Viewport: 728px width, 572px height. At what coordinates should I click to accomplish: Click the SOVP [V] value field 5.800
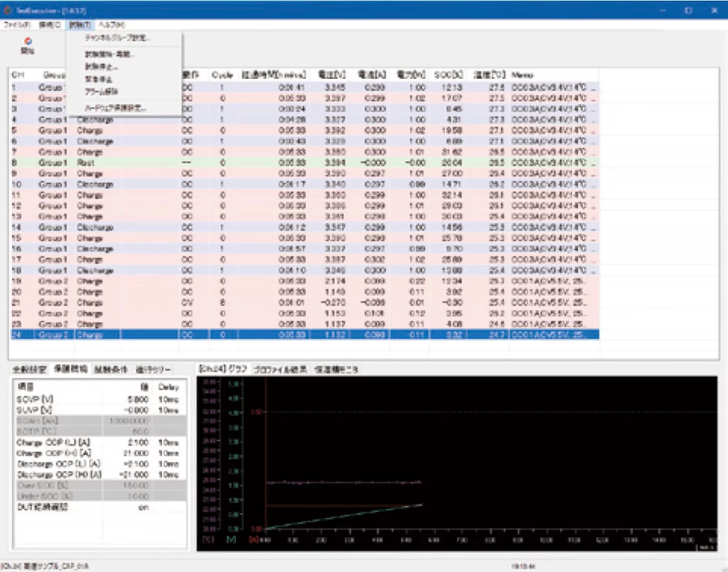[x=138, y=399]
